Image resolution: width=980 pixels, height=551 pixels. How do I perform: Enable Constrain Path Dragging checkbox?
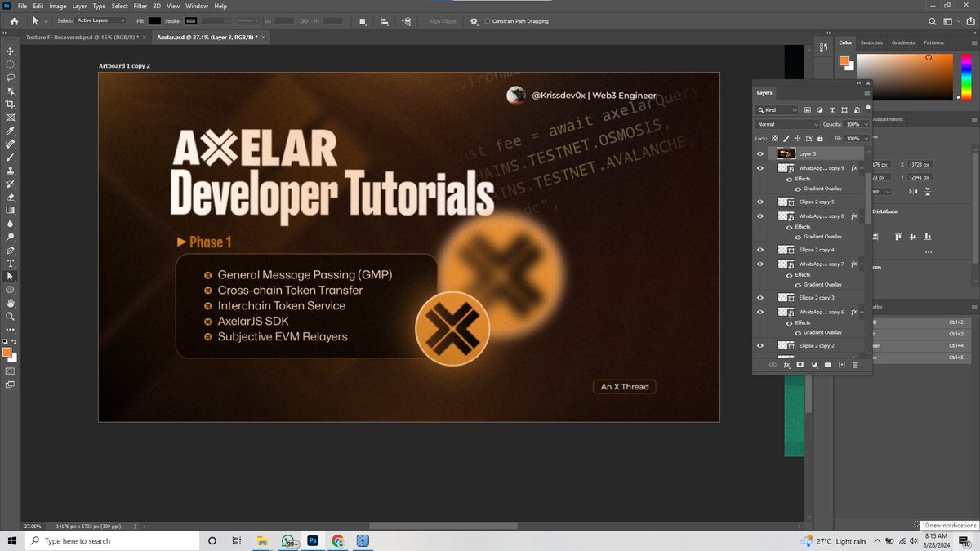(x=488, y=21)
